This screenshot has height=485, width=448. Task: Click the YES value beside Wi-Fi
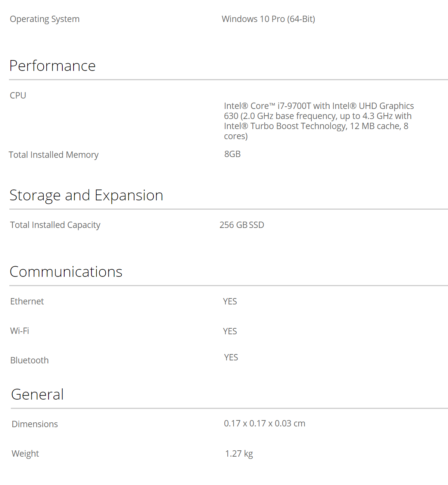coord(230,331)
